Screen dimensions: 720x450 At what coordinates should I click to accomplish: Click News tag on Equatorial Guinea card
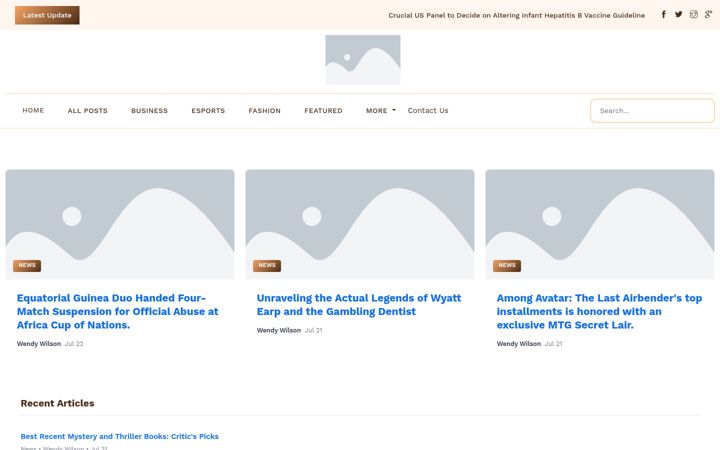(27, 265)
